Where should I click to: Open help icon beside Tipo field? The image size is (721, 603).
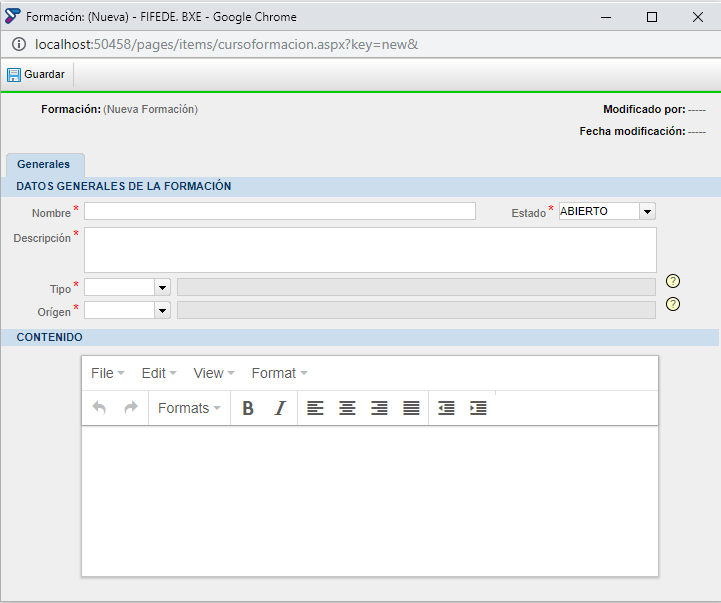pos(673,281)
